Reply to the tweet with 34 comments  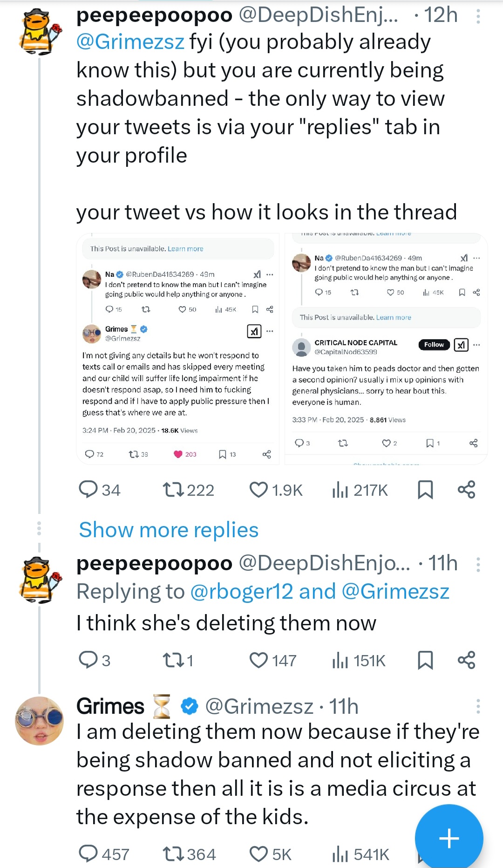pos(88,490)
